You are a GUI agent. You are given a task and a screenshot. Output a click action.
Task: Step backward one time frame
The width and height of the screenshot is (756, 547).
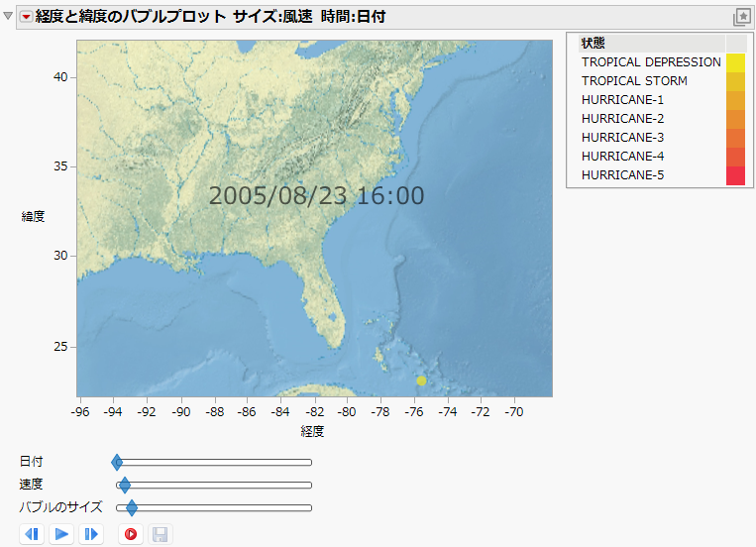(32, 534)
